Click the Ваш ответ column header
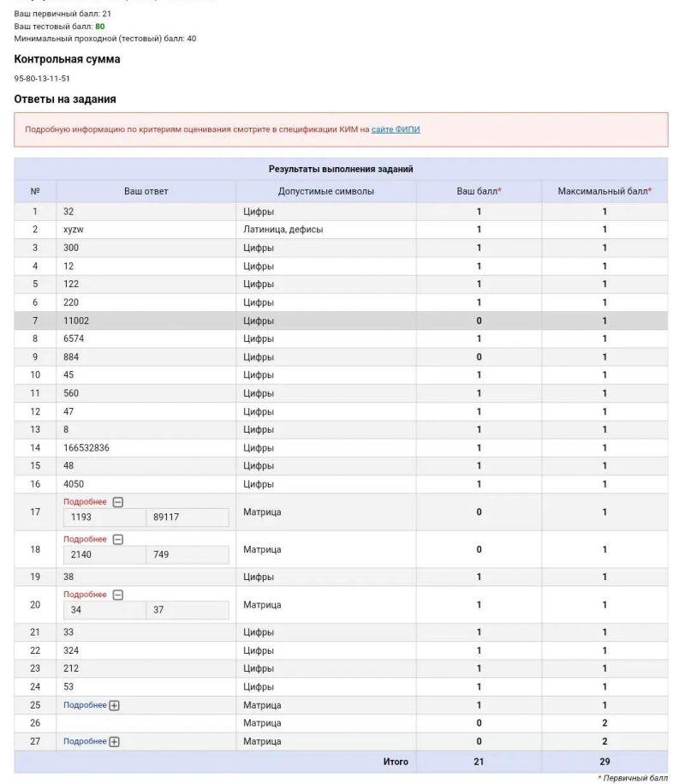The height and width of the screenshot is (784, 685). (146, 191)
